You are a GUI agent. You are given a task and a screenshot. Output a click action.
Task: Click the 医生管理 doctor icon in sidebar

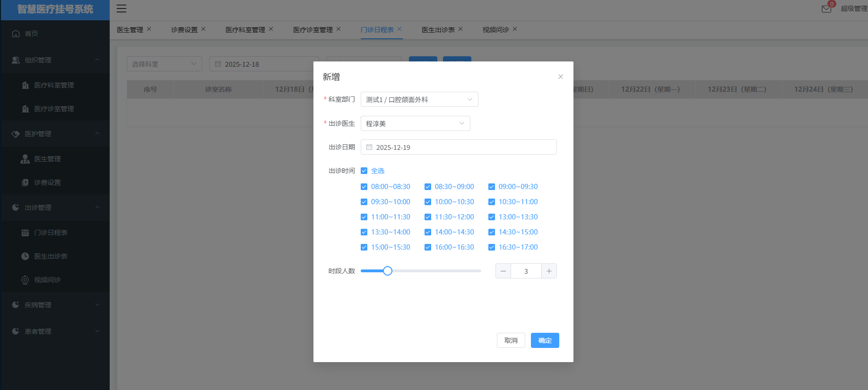pos(25,159)
